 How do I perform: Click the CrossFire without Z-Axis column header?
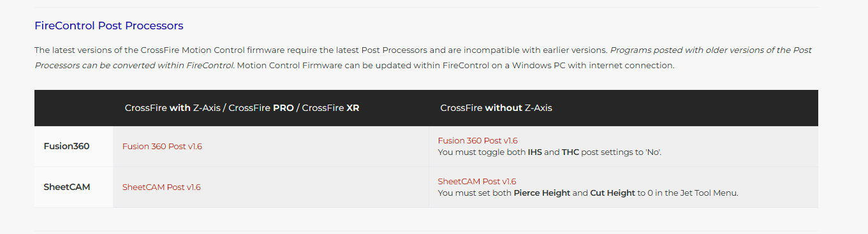pos(496,108)
